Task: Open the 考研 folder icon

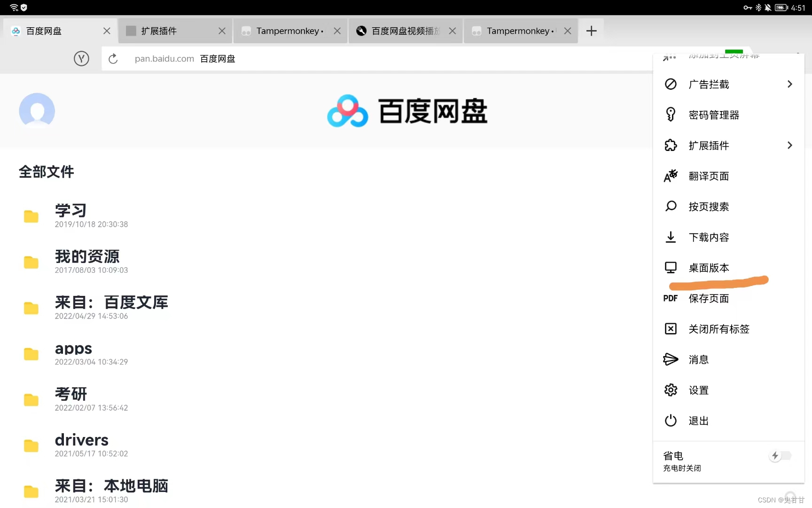Action: point(31,400)
